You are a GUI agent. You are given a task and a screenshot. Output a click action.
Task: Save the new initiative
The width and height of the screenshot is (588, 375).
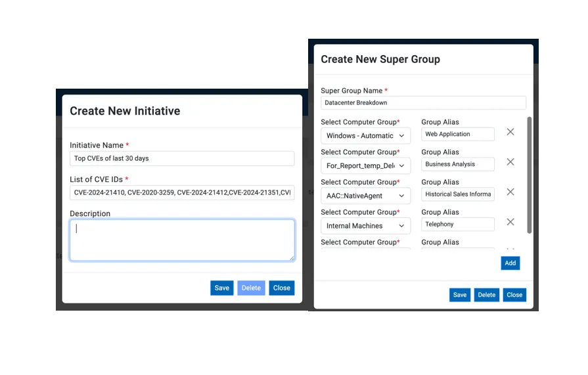222,288
